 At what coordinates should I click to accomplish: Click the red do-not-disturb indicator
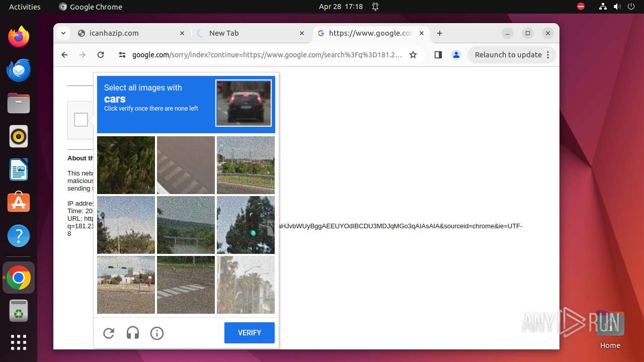pos(581,7)
